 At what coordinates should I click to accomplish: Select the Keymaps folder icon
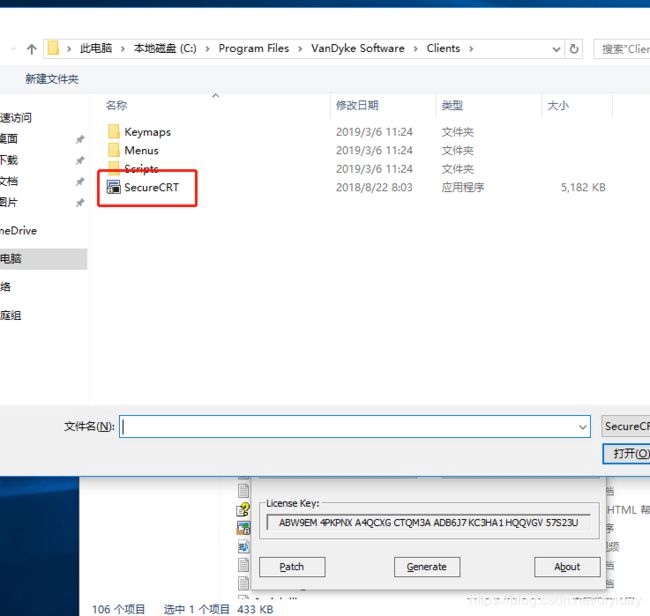tap(114, 131)
